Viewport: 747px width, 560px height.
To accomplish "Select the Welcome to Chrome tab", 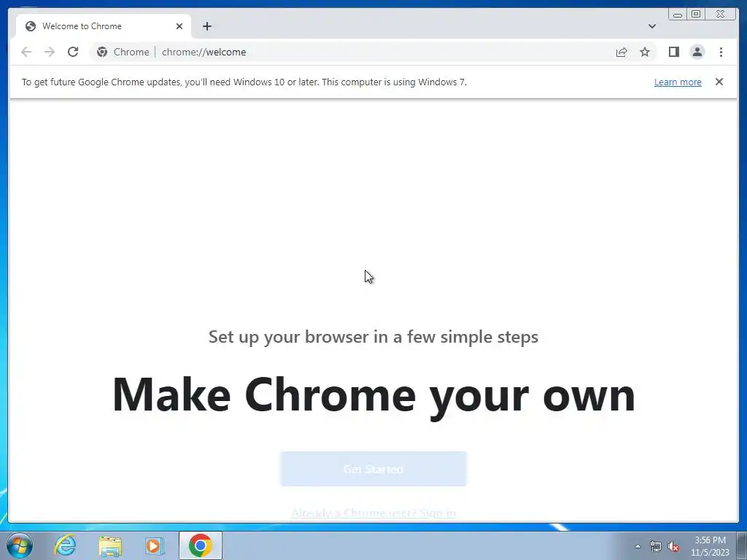I will (x=104, y=26).
